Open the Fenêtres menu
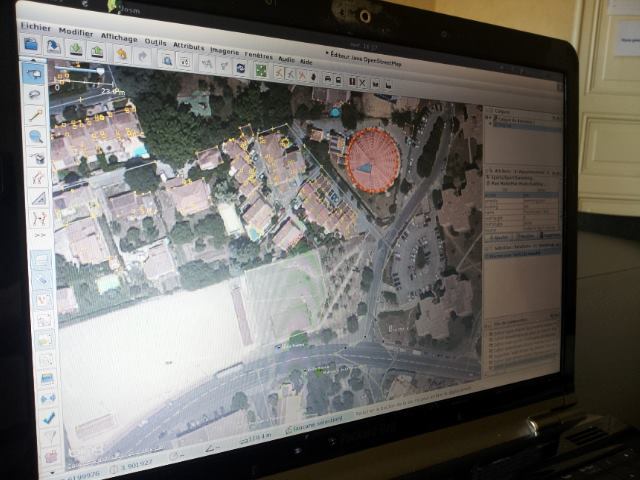640x480 pixels. [x=258, y=55]
